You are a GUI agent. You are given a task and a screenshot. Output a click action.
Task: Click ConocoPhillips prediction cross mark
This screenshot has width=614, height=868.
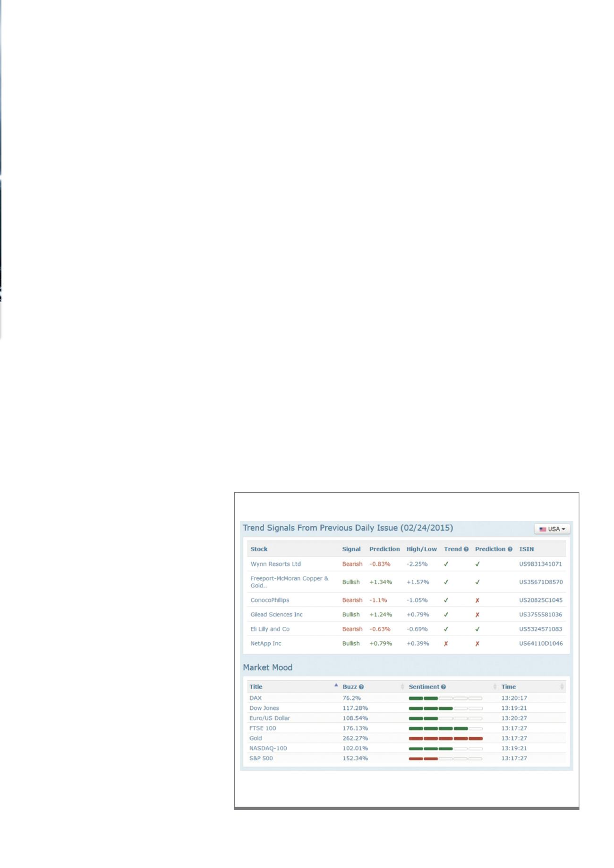coord(478,600)
